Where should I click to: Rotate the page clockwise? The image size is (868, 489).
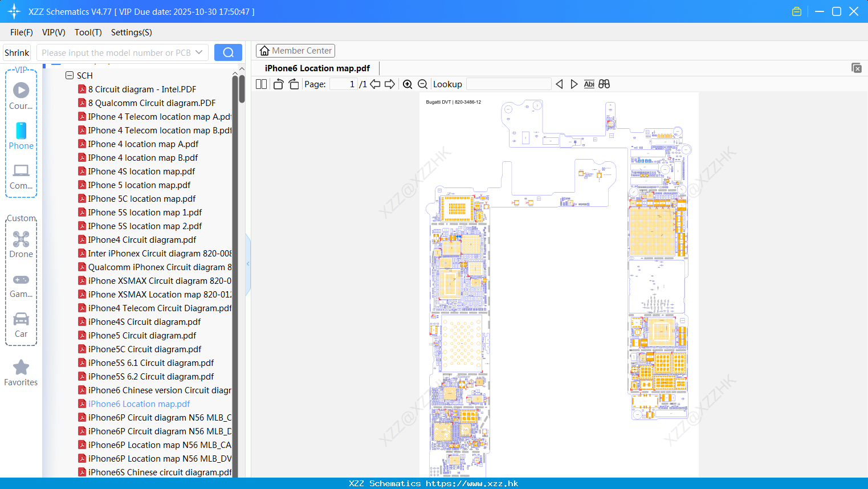(294, 84)
